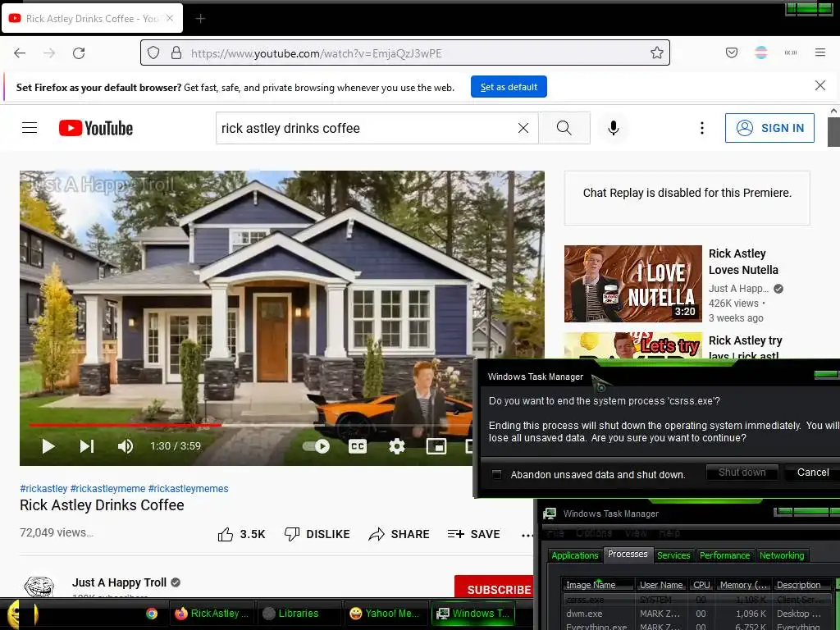
Task: Switch to Yahoo Messenger taskbar item
Action: coord(386,614)
